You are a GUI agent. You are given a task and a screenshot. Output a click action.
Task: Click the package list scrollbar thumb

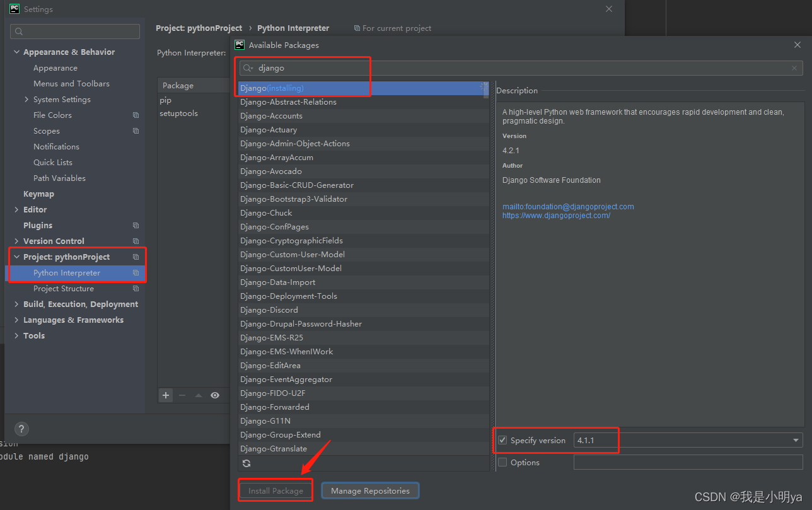[x=485, y=91]
